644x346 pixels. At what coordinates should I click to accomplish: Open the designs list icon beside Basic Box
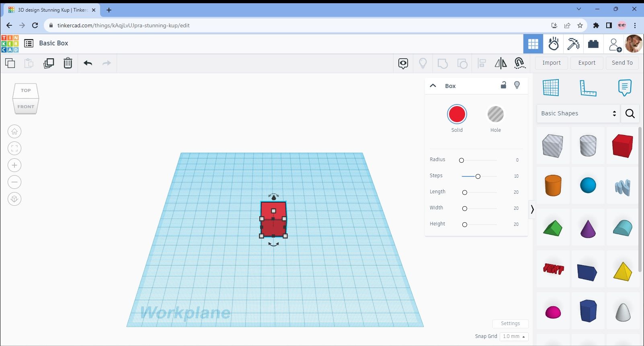click(29, 43)
